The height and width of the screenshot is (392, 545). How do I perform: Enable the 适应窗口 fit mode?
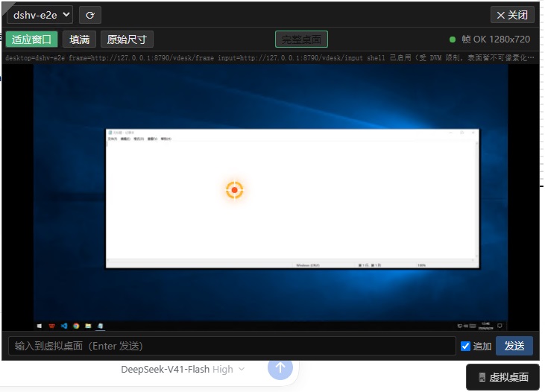point(31,39)
